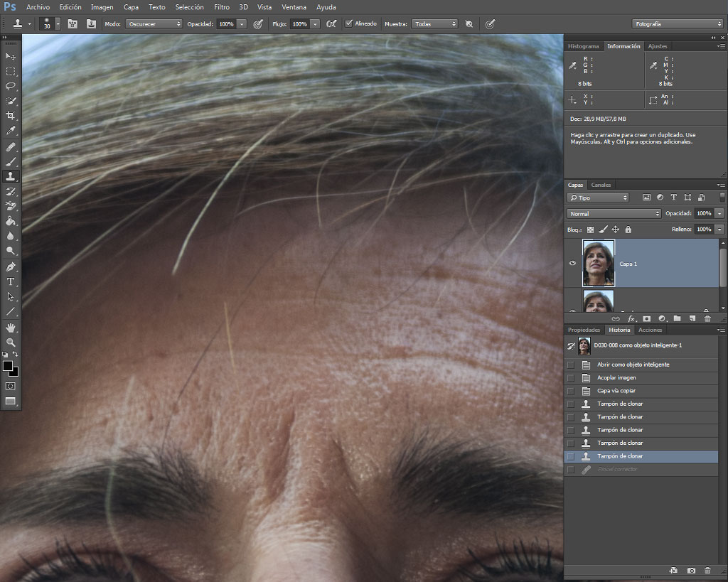Uncheck the Alineado checkbox
Viewport: 728px width, 582px height.
point(348,23)
